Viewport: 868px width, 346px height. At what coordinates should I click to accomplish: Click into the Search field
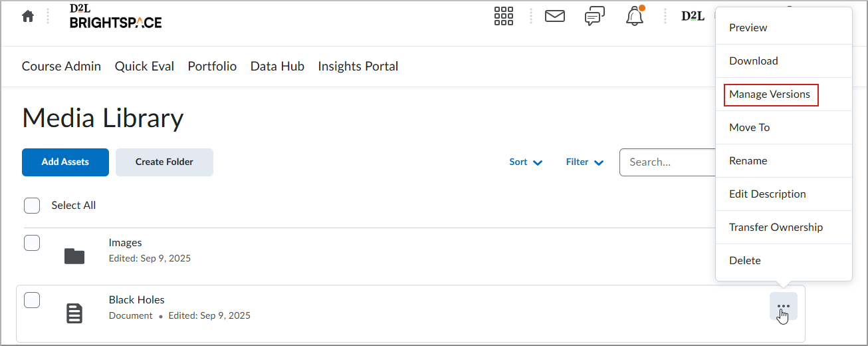pos(667,162)
